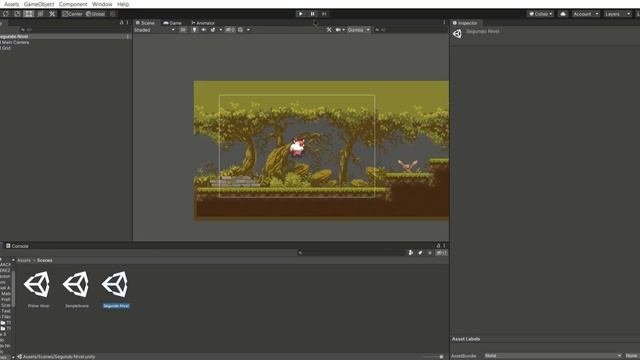Click the Asset Labels header

(x=466, y=339)
